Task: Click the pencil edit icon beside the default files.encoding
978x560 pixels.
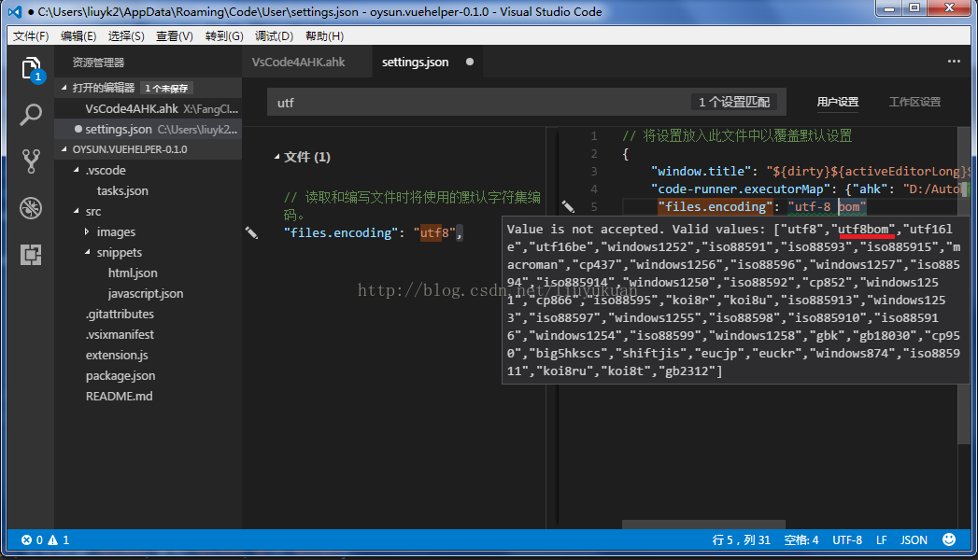Action: click(x=251, y=233)
